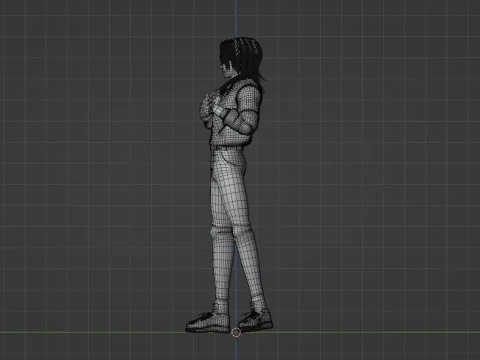Select the character's front sneaker

[207, 322]
